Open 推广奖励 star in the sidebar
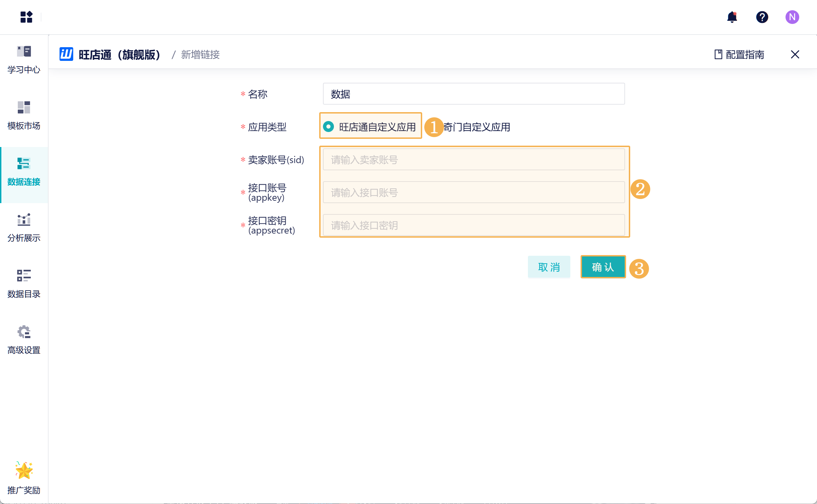Screen dimensions: 817x504 coord(24,478)
